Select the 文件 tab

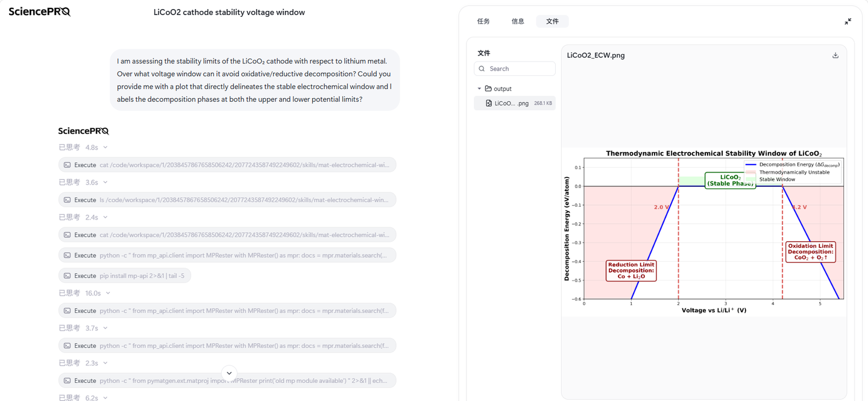[552, 21]
